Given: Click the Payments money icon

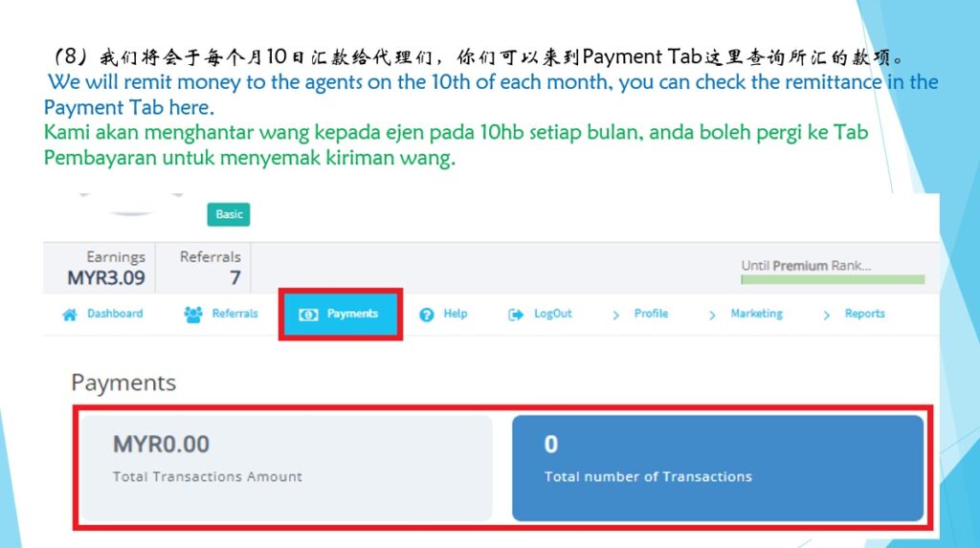Looking at the screenshot, I should 308,315.
